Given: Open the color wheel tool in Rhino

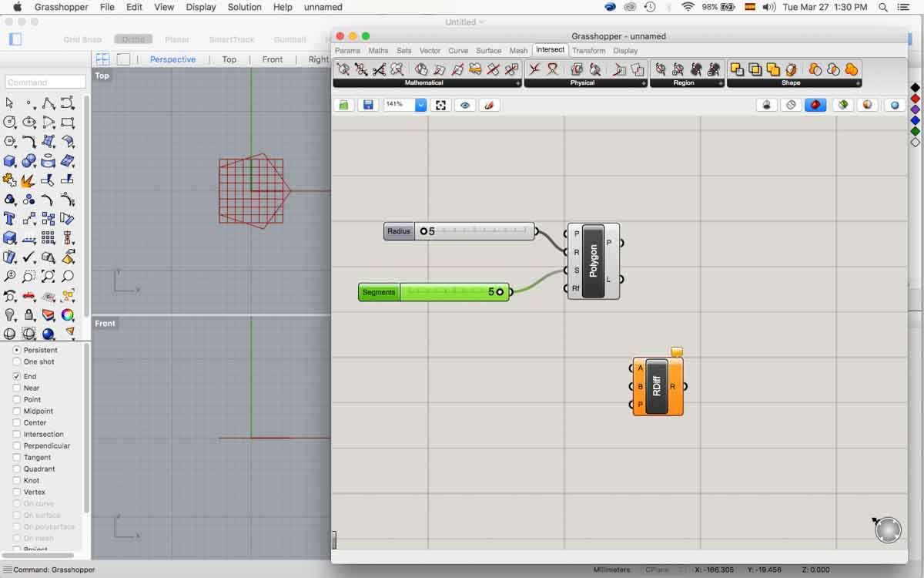Looking at the screenshot, I should 68,314.
